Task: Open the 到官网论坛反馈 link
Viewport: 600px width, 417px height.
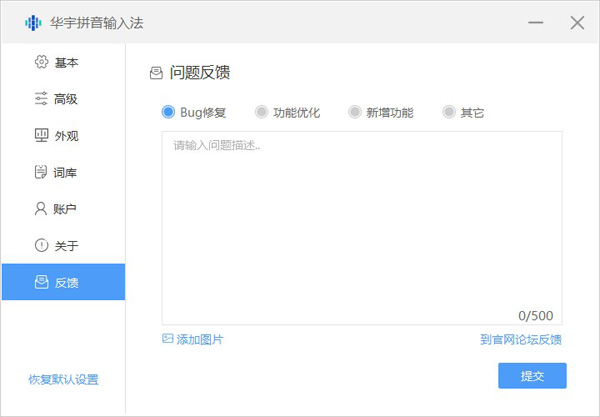Action: (521, 339)
